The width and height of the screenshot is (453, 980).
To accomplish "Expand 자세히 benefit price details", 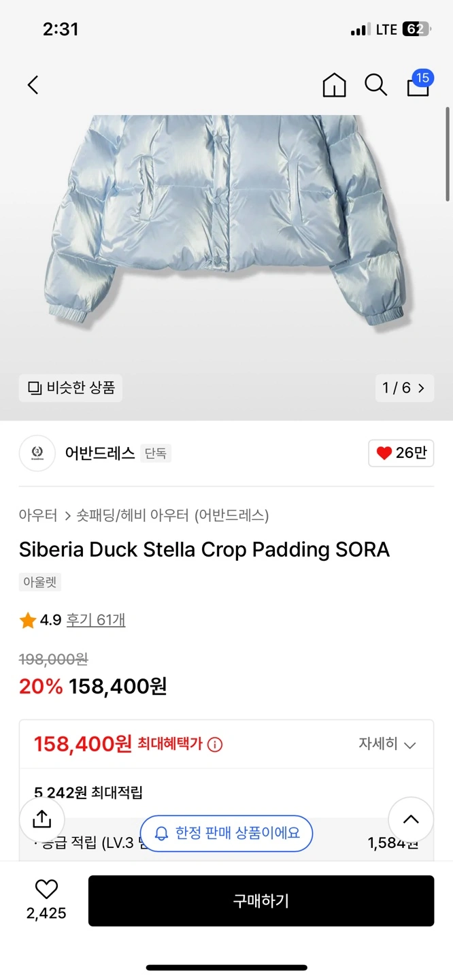I will (386, 744).
